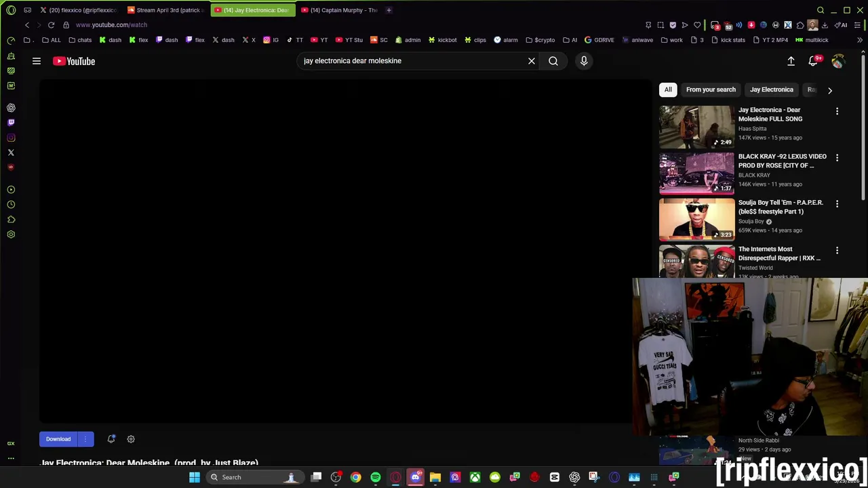
Task: Open the Haas Spitta channel link
Action: coord(752,129)
